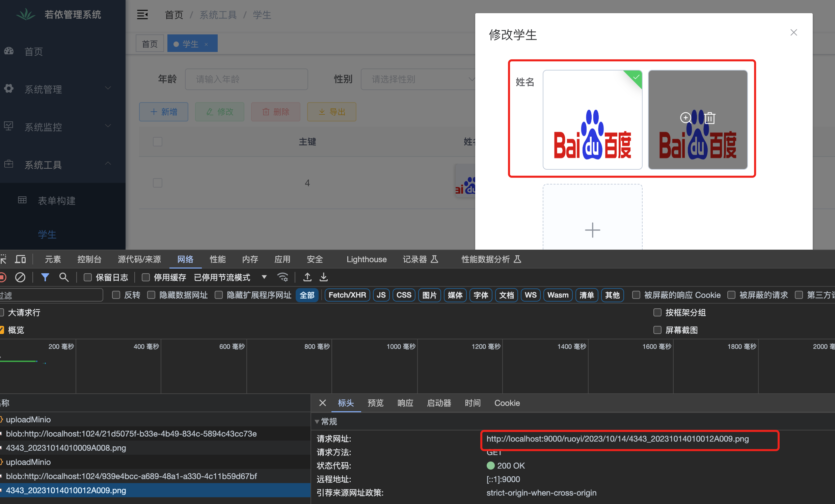
Task: Select the checkbox for row 4
Action: tap(158, 183)
